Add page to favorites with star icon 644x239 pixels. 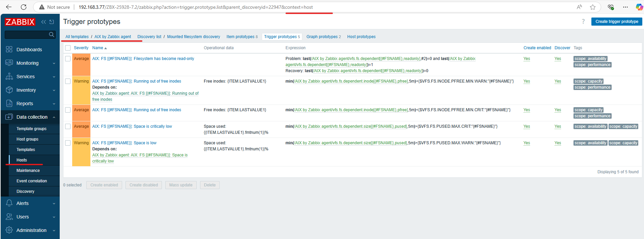point(593,7)
